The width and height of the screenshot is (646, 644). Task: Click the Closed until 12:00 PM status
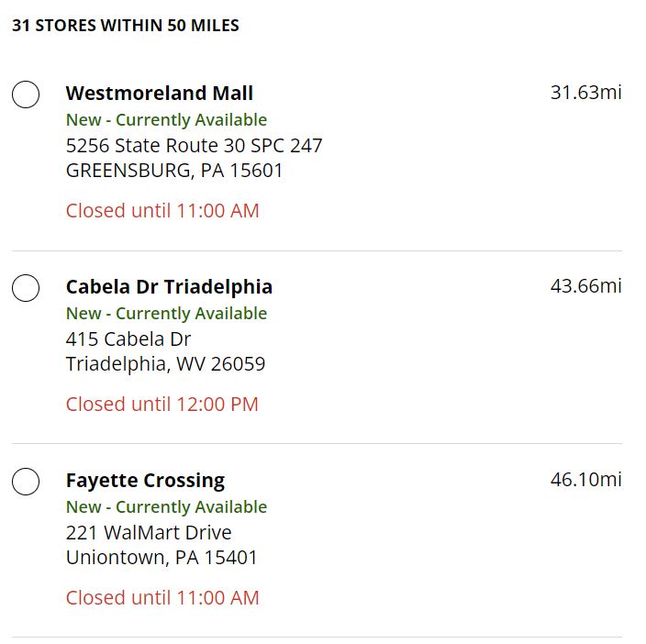click(161, 405)
